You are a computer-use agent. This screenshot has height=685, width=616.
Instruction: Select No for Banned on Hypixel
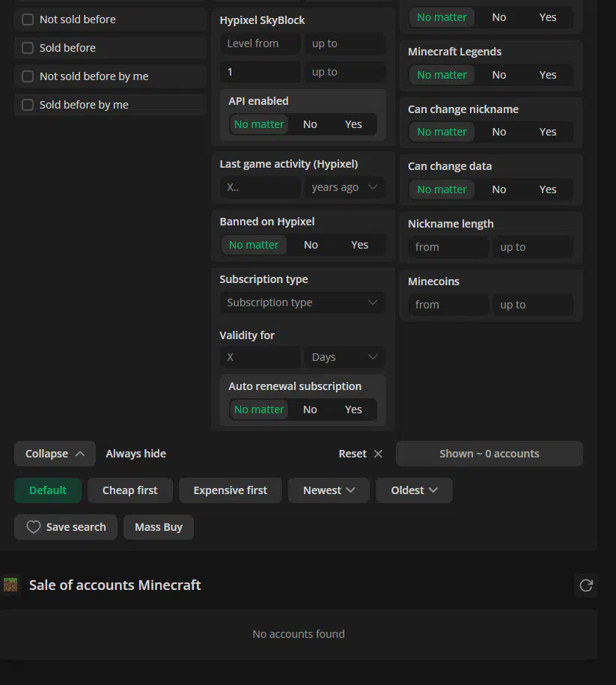point(311,245)
